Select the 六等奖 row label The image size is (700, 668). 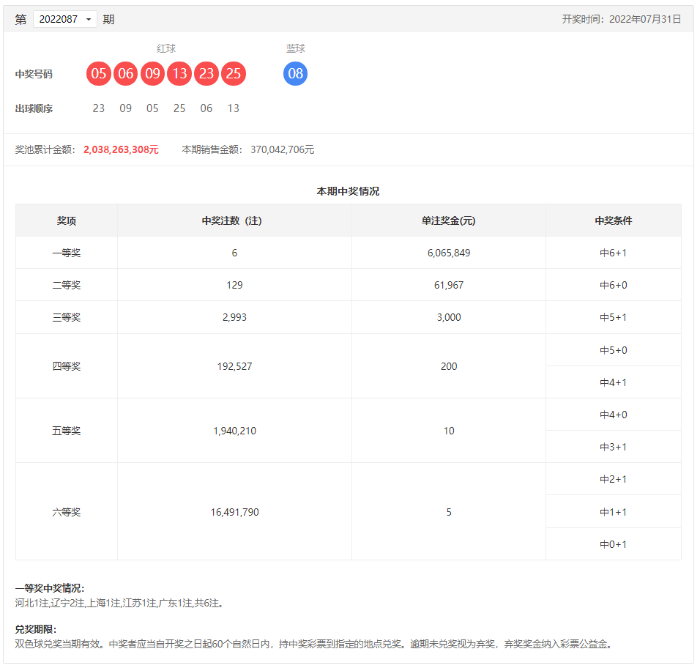coord(66,511)
